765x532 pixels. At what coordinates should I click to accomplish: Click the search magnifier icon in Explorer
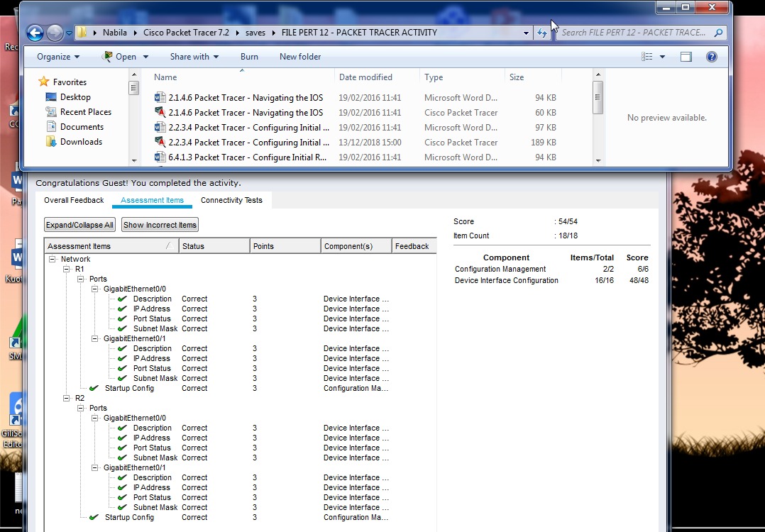click(718, 33)
